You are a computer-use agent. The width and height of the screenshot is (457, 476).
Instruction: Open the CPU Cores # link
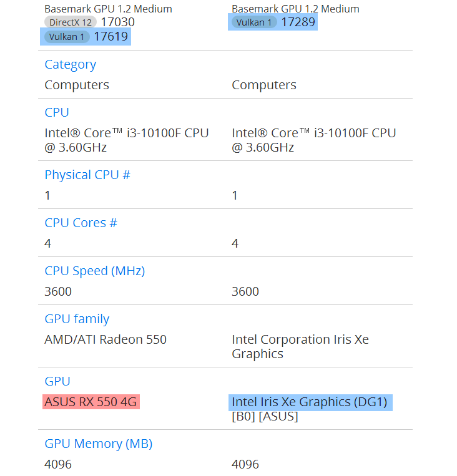(x=81, y=223)
